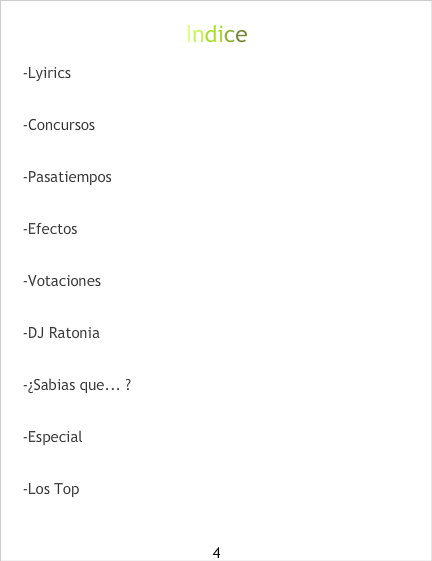432x561 pixels.
Task: Click the word Ratonia in the index
Action: click(x=74, y=333)
